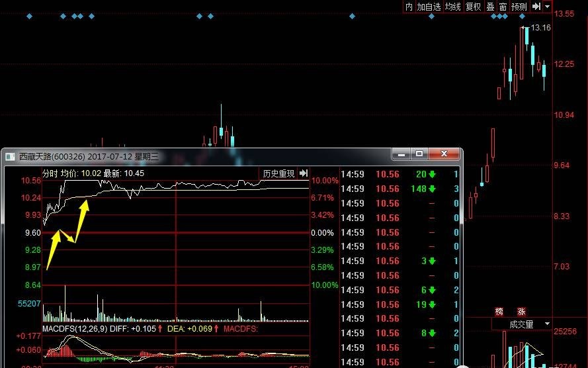Screen dimensions: 588x368
Task: Toggle the 复权 price adjustment option
Action: pyautogui.click(x=474, y=7)
